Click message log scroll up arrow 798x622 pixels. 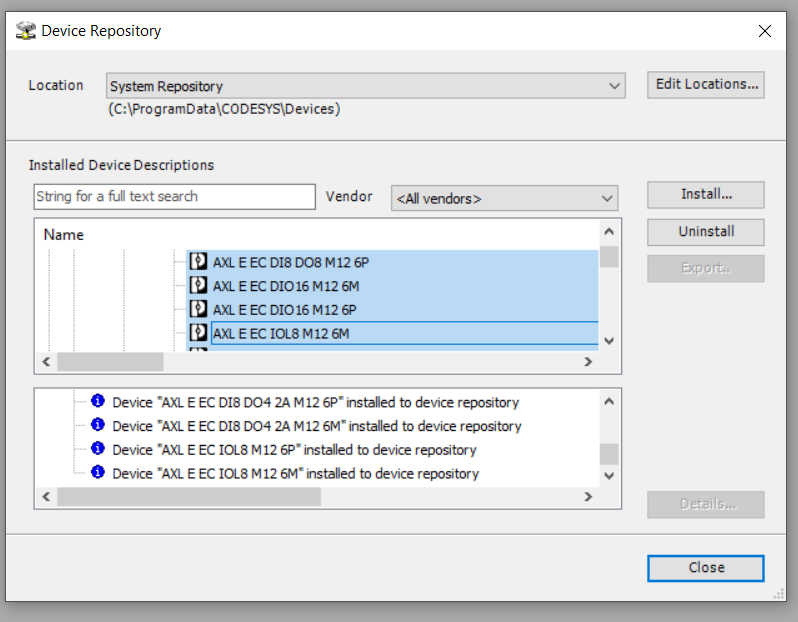609,402
